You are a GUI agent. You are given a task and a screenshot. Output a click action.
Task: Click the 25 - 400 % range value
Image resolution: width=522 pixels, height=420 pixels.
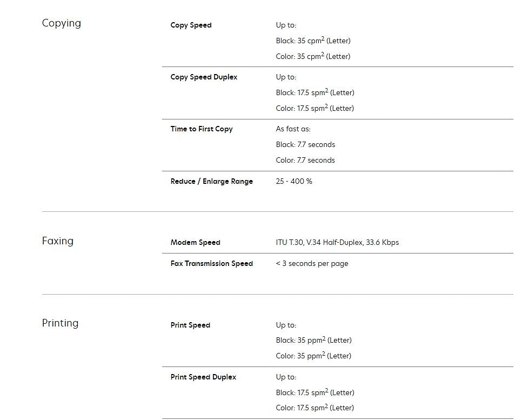point(294,182)
